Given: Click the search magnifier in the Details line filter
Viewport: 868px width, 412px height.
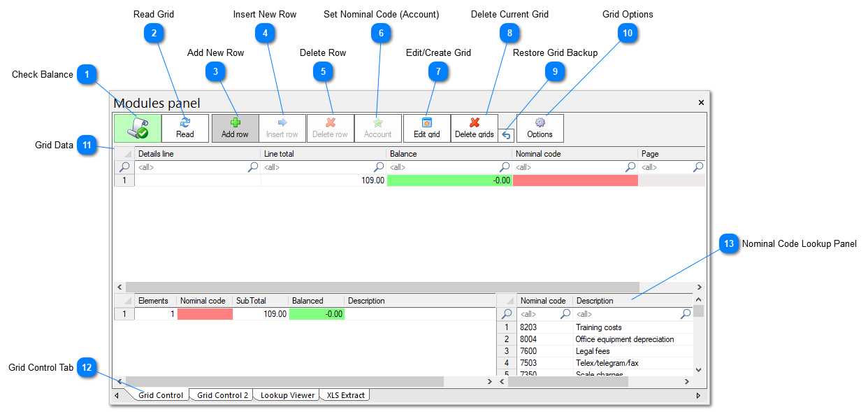Looking at the screenshot, I should [254, 167].
